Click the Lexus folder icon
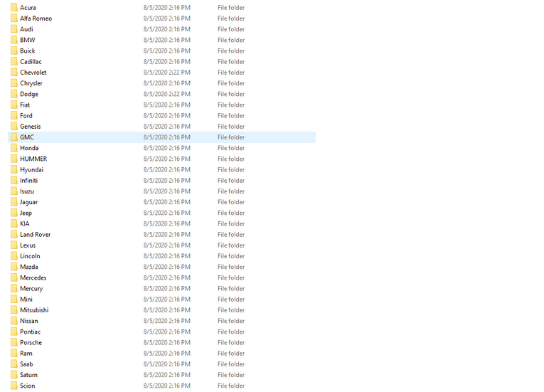 point(14,245)
